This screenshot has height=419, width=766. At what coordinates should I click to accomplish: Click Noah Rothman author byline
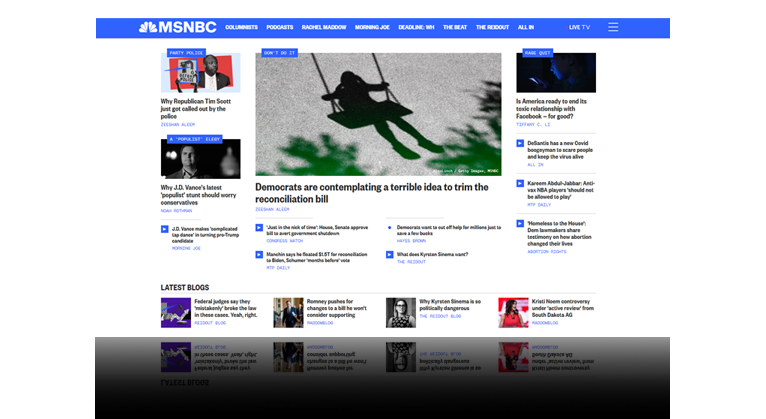tap(176, 211)
